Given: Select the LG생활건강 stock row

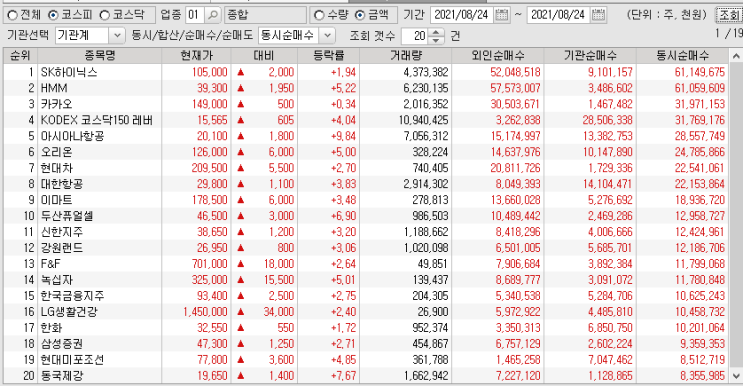Looking at the screenshot, I should pos(366,312).
